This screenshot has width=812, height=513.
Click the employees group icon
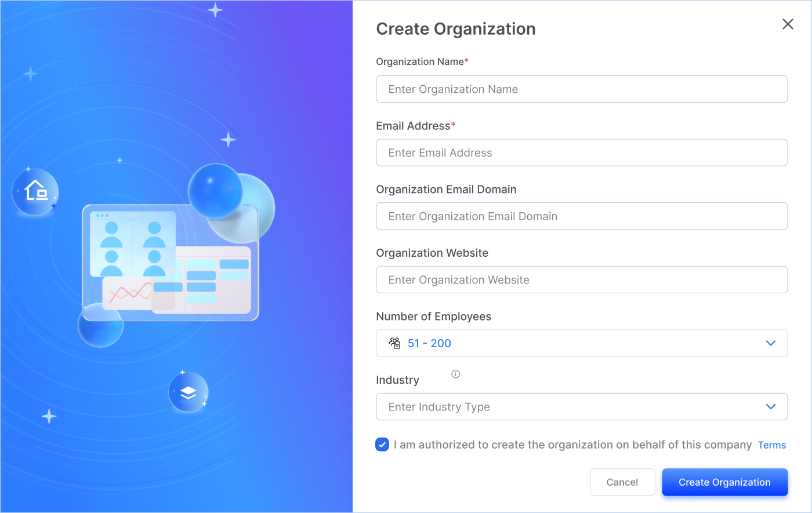(395, 343)
